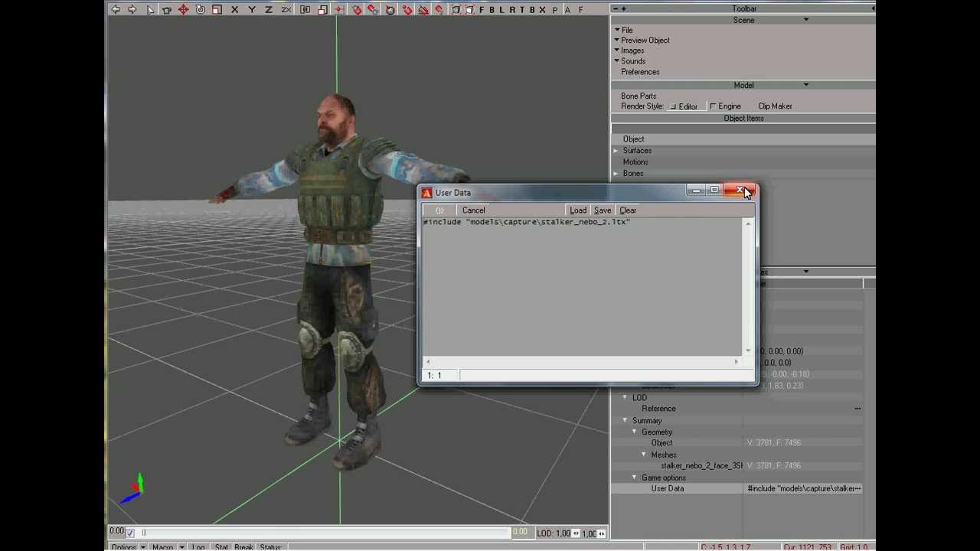This screenshot has width=980, height=551.
Task: Open the Macro dropdown in status bar
Action: pos(181,547)
